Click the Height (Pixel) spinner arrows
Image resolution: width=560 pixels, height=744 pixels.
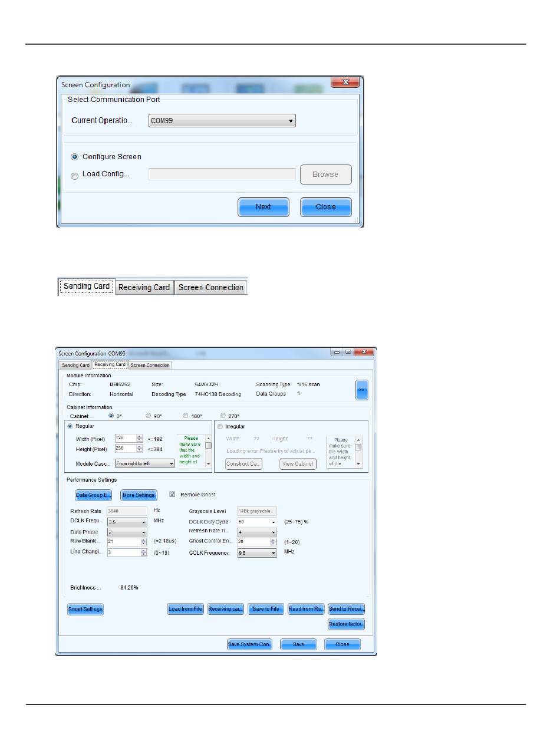[x=140, y=449]
